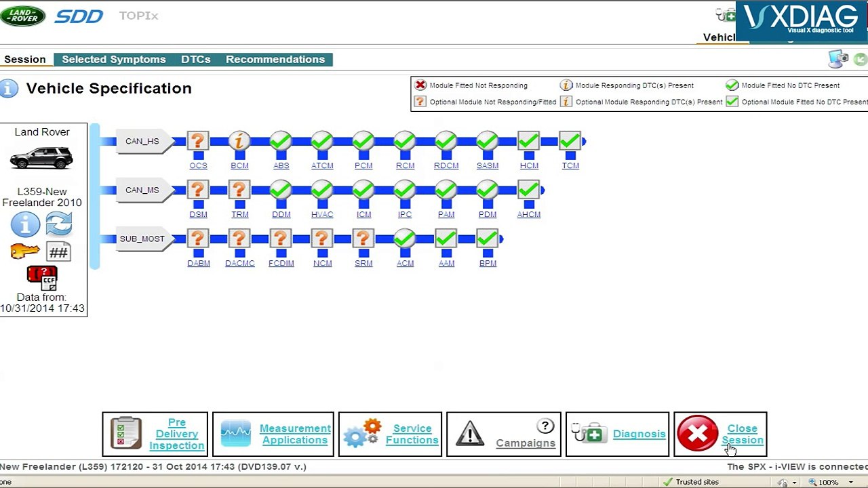868x488 pixels.
Task: Open the DACMC module link
Action: 239,263
